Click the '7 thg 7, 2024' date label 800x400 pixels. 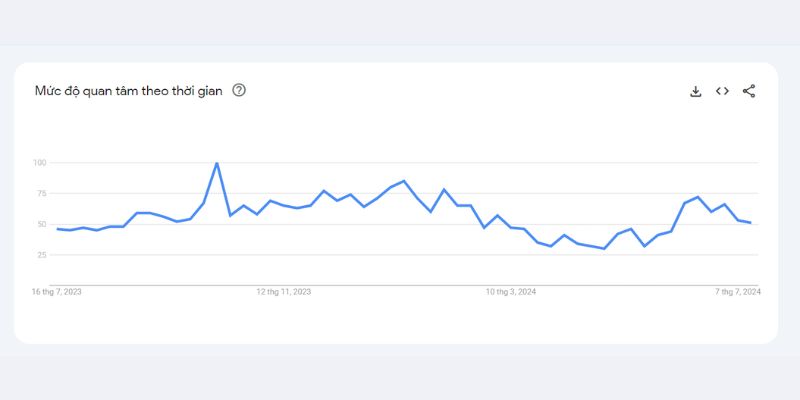tap(738, 292)
